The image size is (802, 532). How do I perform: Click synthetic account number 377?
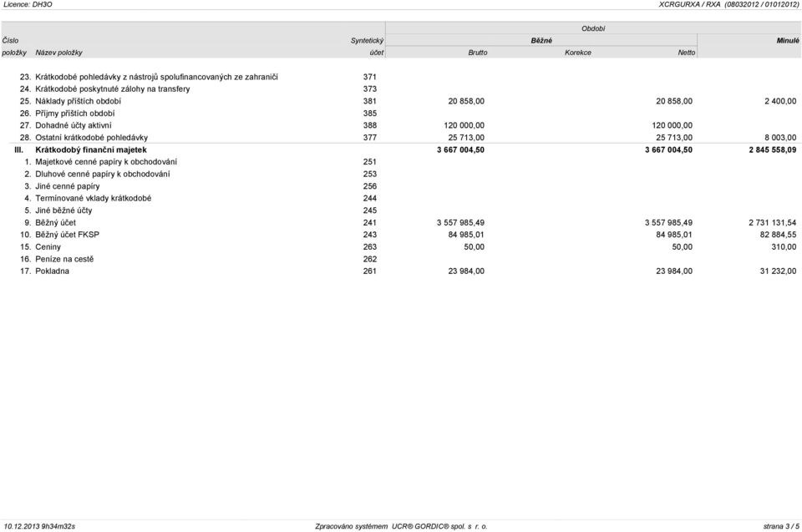tap(370, 138)
